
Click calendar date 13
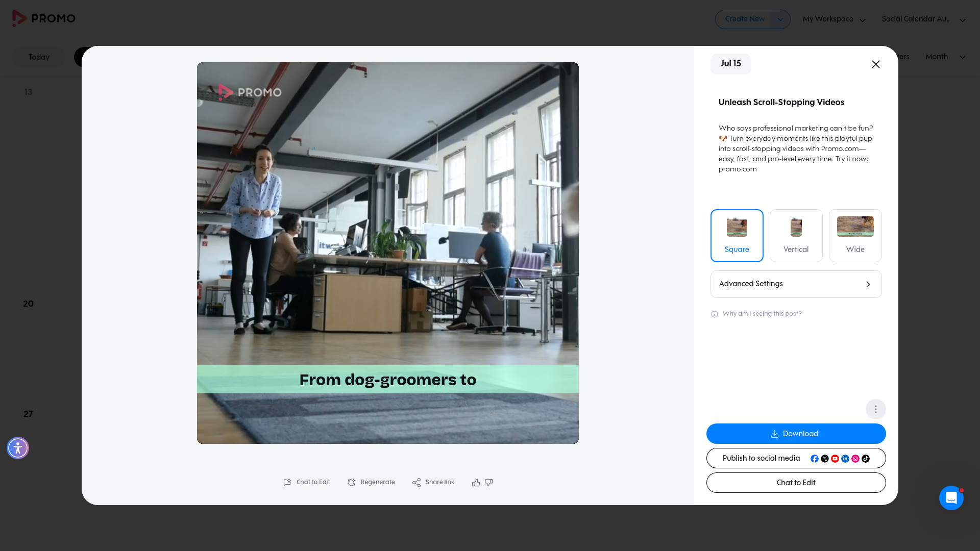pyautogui.click(x=28, y=92)
